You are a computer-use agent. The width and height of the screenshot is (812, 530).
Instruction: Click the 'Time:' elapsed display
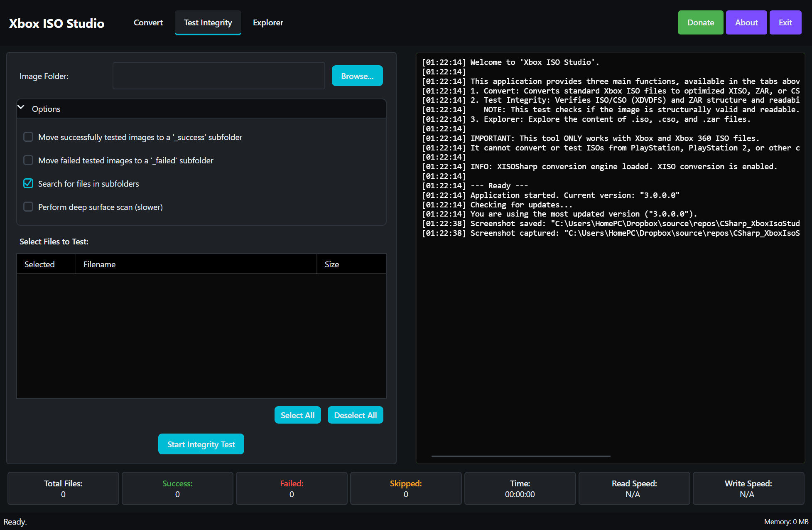[x=520, y=488]
